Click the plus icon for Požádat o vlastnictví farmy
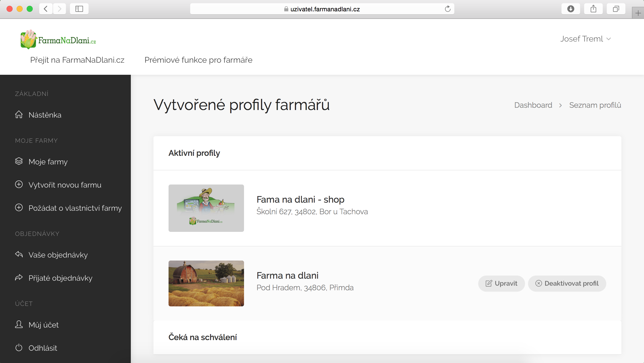The image size is (644, 363). [x=19, y=208]
